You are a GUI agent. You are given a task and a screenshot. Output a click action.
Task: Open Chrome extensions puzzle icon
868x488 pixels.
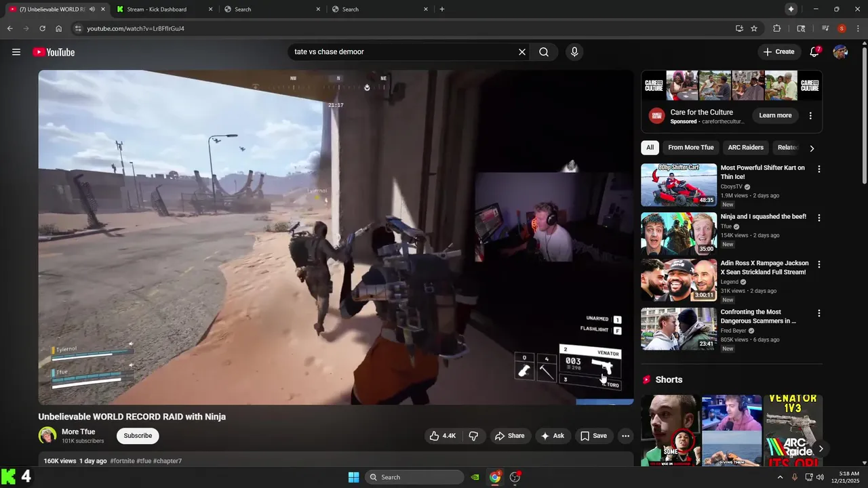(x=777, y=28)
